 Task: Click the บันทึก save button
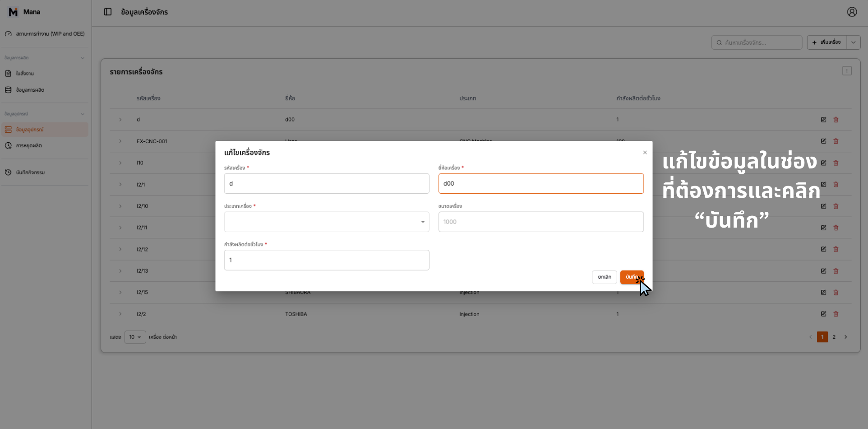click(x=632, y=277)
